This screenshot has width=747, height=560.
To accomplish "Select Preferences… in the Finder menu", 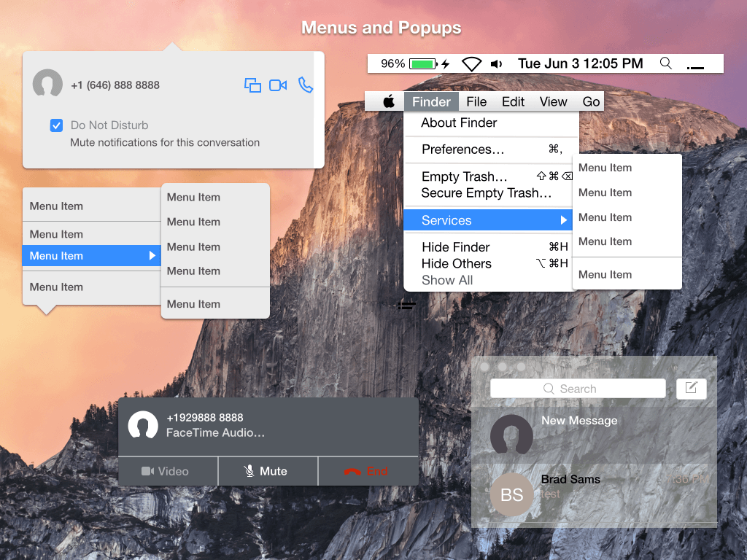I will tap(491, 149).
